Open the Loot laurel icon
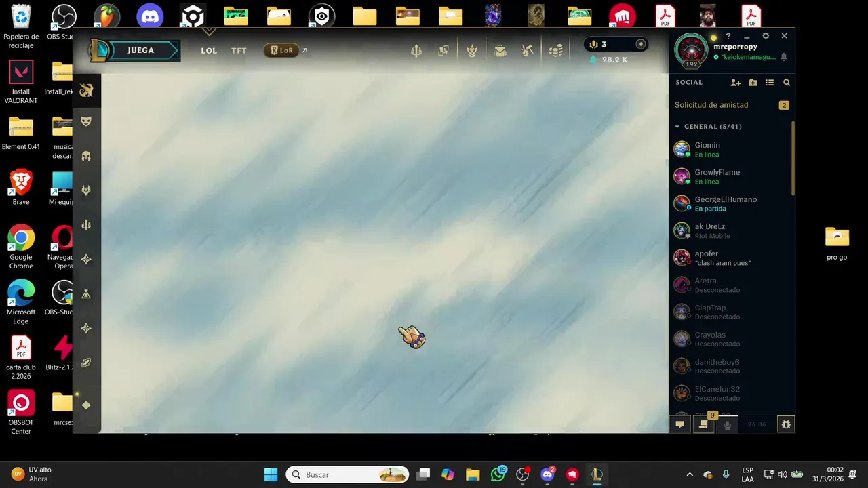The height and width of the screenshot is (488, 868). tap(472, 51)
